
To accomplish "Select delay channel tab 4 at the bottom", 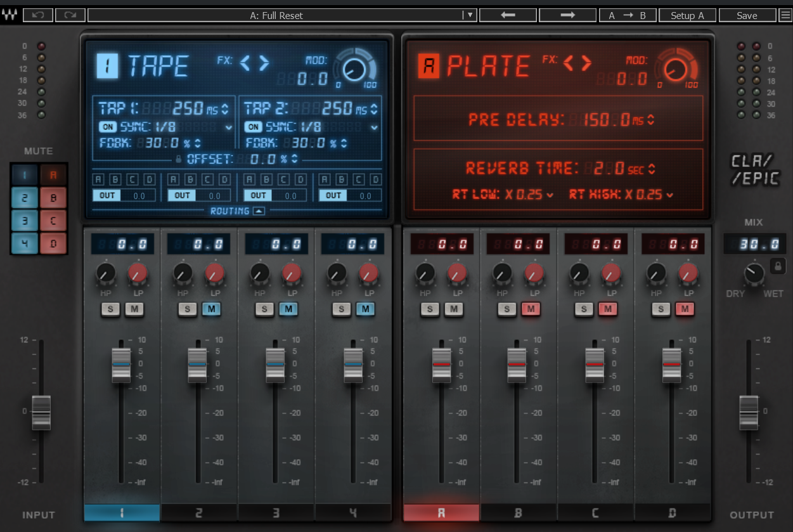I will [x=353, y=513].
